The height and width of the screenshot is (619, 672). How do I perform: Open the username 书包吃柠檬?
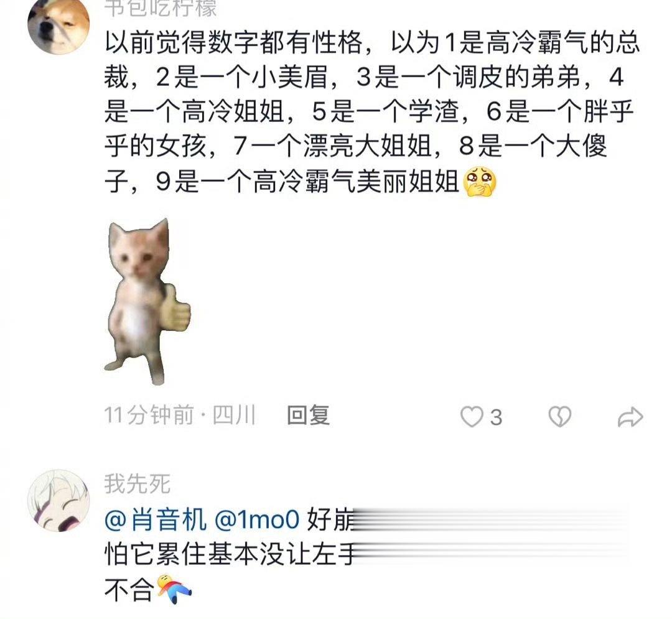[x=161, y=9]
